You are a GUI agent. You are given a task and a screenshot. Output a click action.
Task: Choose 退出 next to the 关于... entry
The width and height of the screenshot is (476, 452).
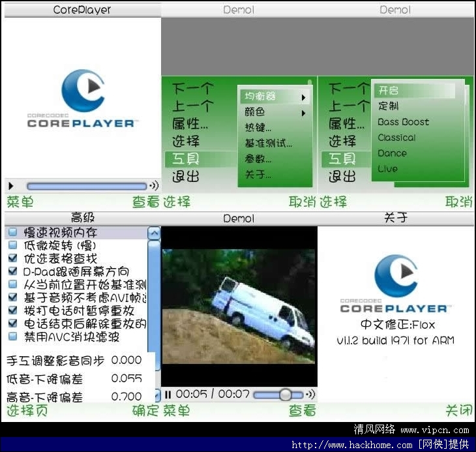pos(186,176)
